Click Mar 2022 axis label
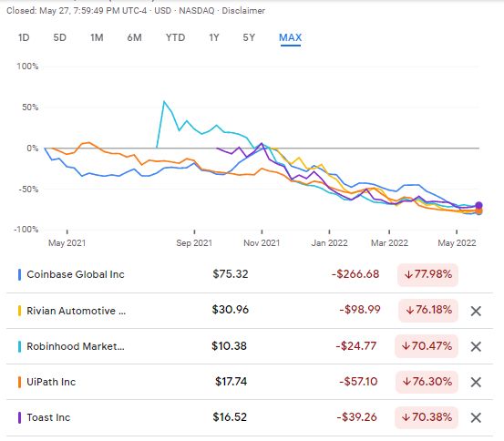 click(389, 243)
